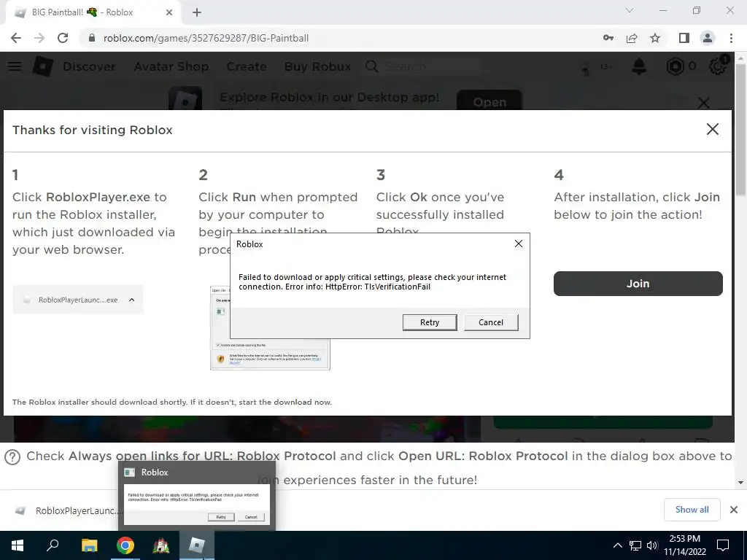Viewport: 747px width, 560px height.
Task: Close the Roblox error dialog with its X
Action: [519, 244]
